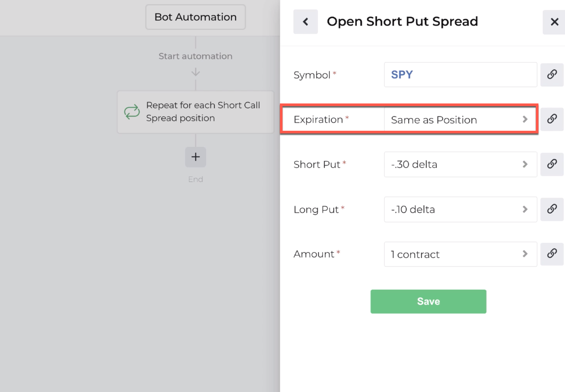Select the Bot Automation node
565x392 pixels.
[x=195, y=17]
